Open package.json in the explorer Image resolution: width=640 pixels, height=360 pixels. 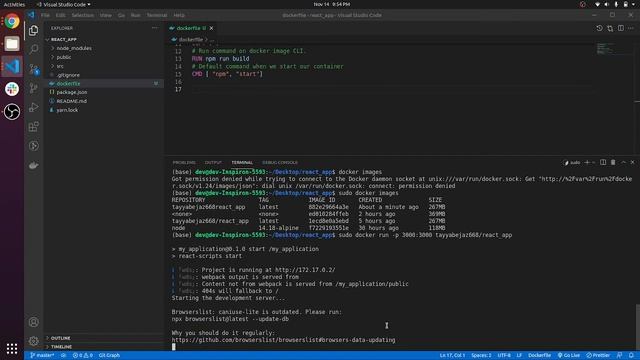click(x=71, y=92)
